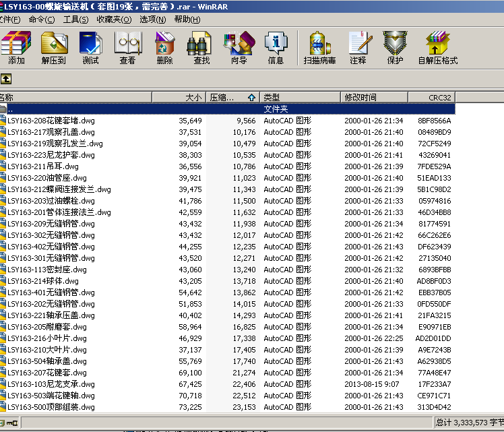Click the 注释 (Comment) toolbar icon
The height and width of the screenshot is (432, 504).
pos(358,47)
